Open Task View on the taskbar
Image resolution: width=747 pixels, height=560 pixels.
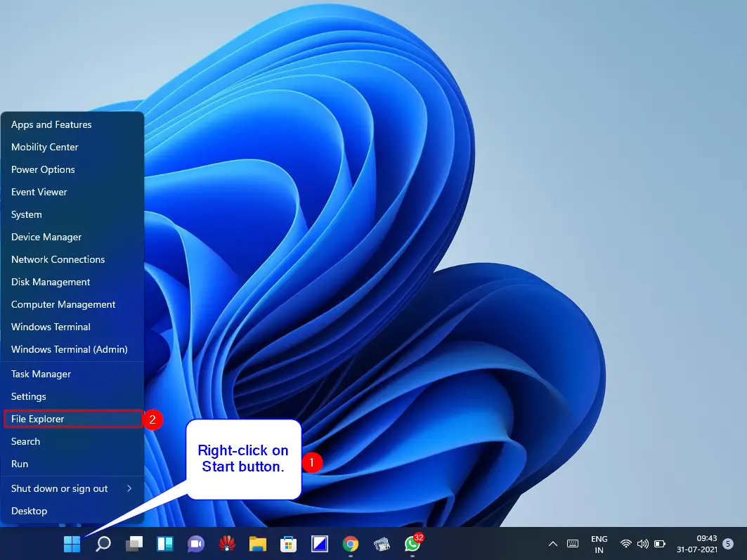pyautogui.click(x=134, y=543)
